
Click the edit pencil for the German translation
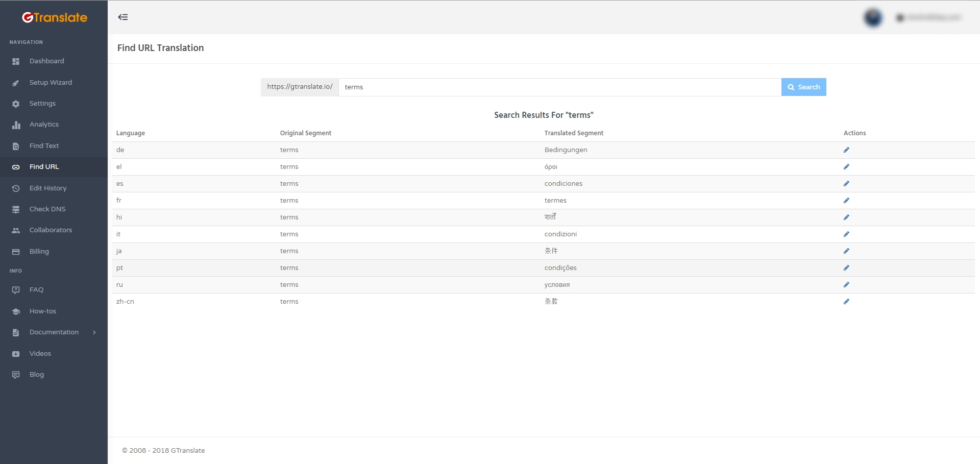click(x=846, y=150)
